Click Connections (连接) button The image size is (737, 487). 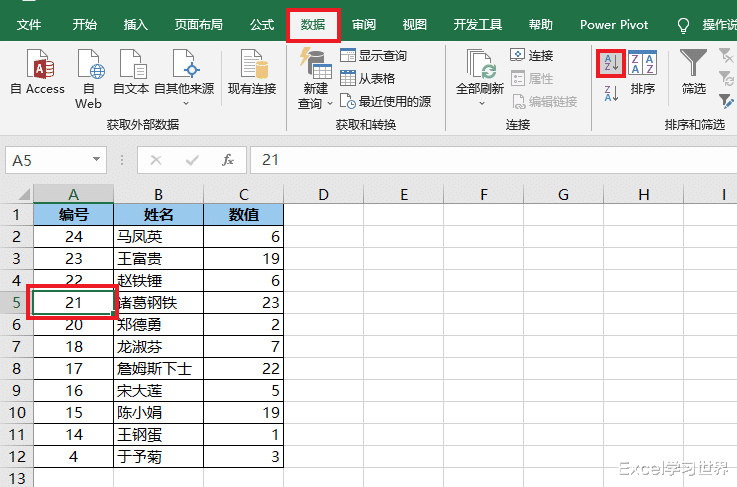pos(532,55)
